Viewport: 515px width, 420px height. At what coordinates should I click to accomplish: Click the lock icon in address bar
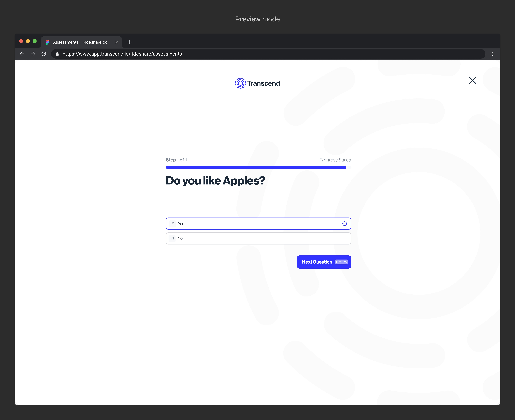pyautogui.click(x=57, y=54)
